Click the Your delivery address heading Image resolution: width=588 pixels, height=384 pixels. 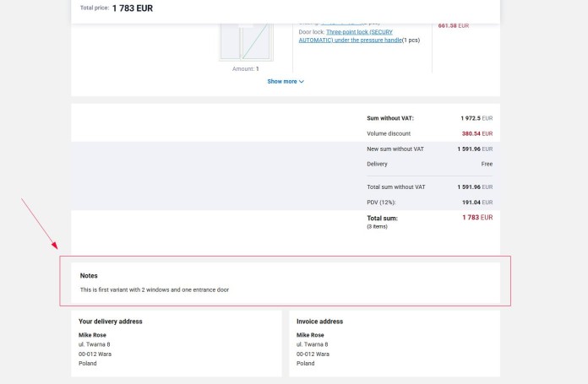[111, 322]
